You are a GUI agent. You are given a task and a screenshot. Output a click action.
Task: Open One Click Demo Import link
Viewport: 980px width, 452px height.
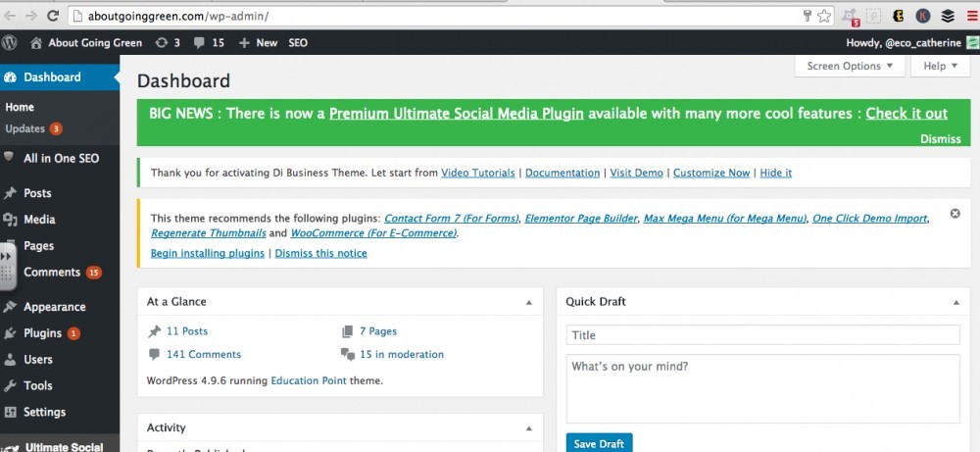[870, 219]
